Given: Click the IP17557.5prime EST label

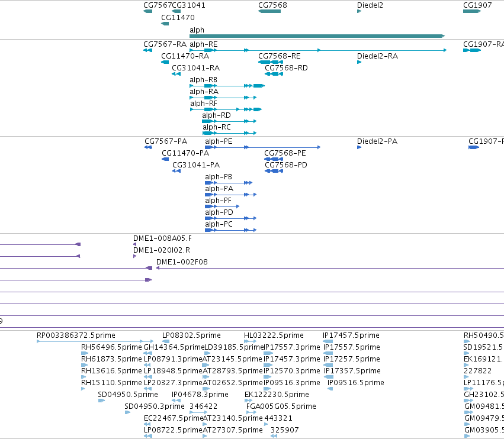Looking at the screenshot, I should (352, 347).
